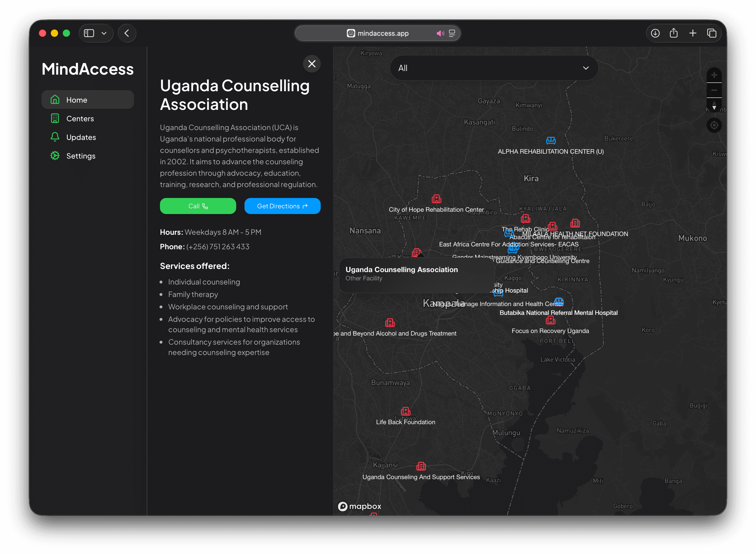Click the Centers building icon
The image size is (756, 554).
[55, 118]
